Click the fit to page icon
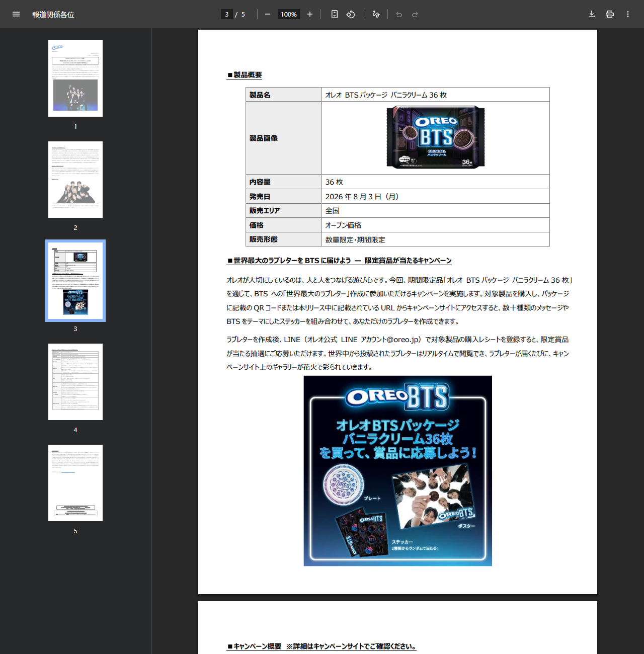The width and height of the screenshot is (644, 654). (335, 14)
